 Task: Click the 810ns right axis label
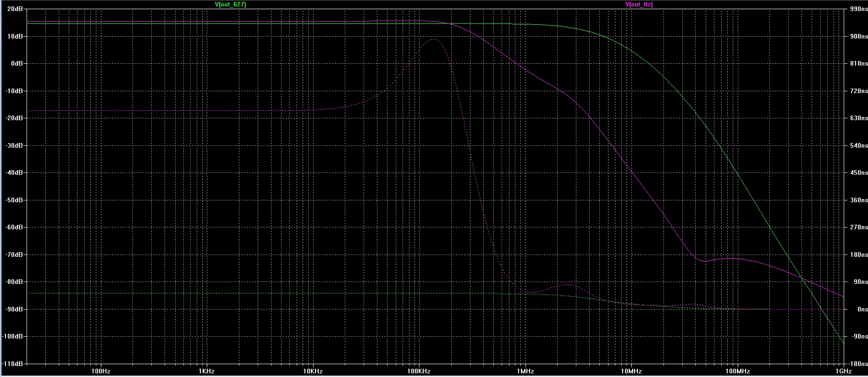(x=859, y=64)
